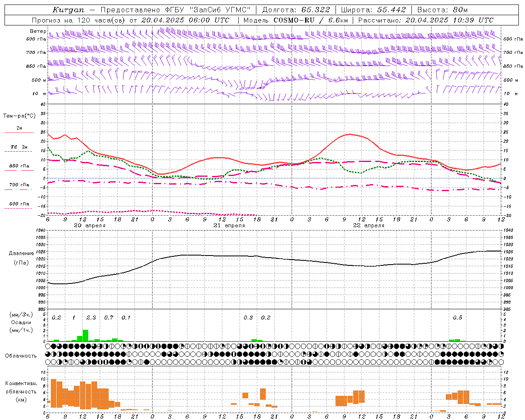Select the elevation text "Высота: 80м"
The height and width of the screenshot is (420, 525).
442,10
